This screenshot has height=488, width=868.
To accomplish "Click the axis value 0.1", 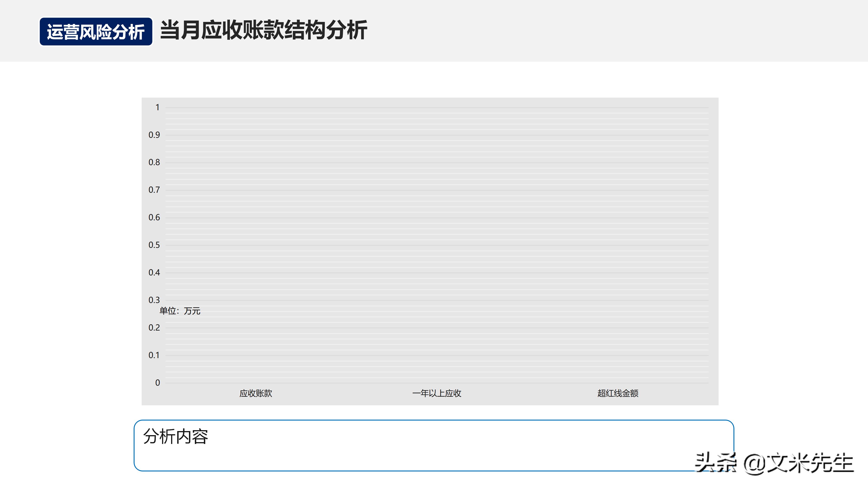I will (x=153, y=355).
